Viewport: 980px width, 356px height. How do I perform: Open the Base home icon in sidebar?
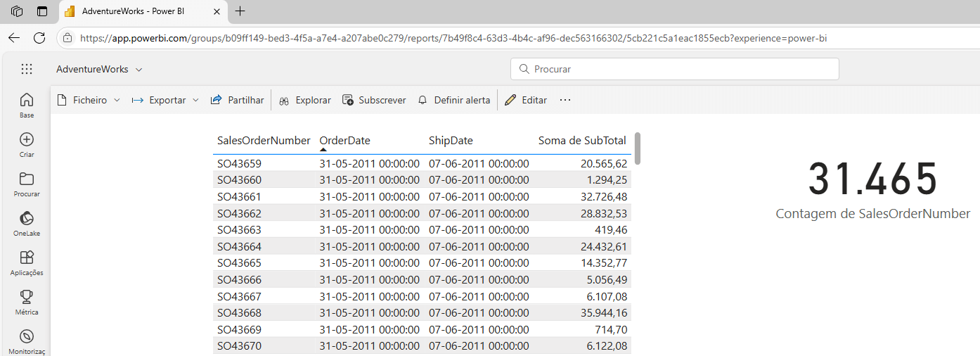coord(27,100)
